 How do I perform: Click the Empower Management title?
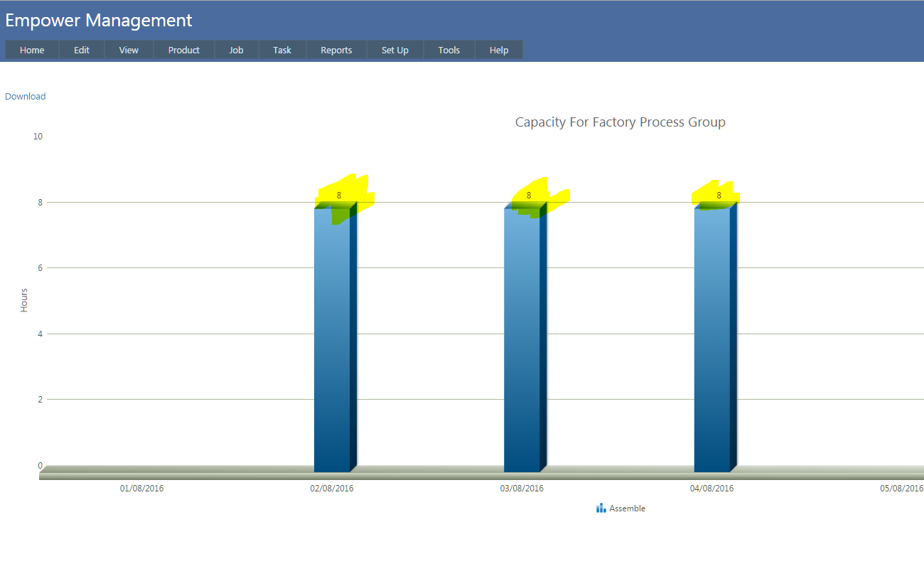click(x=99, y=21)
